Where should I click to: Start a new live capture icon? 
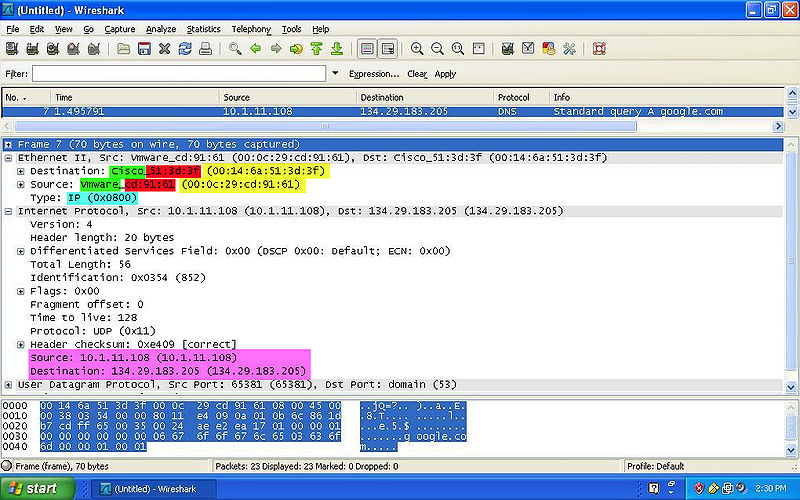[53, 49]
